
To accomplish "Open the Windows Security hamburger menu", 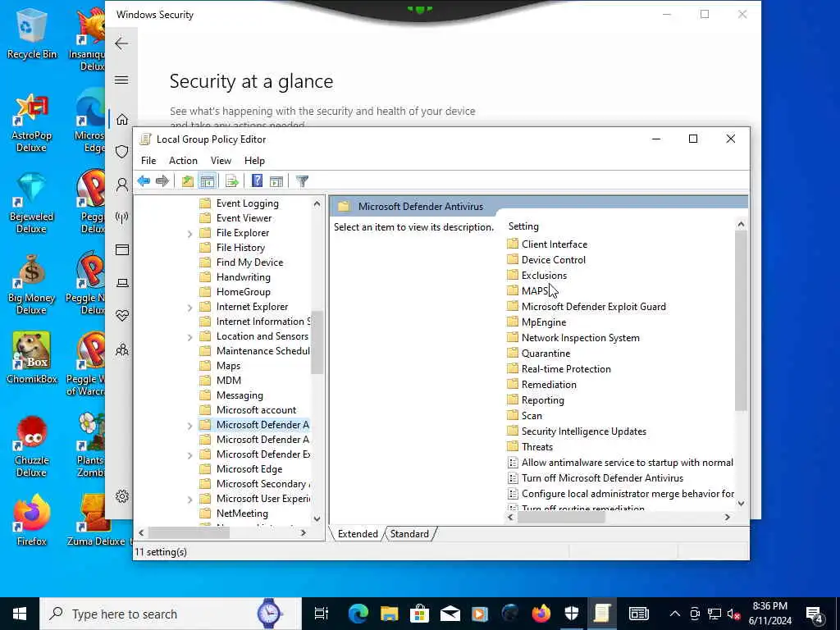I will 121,80.
